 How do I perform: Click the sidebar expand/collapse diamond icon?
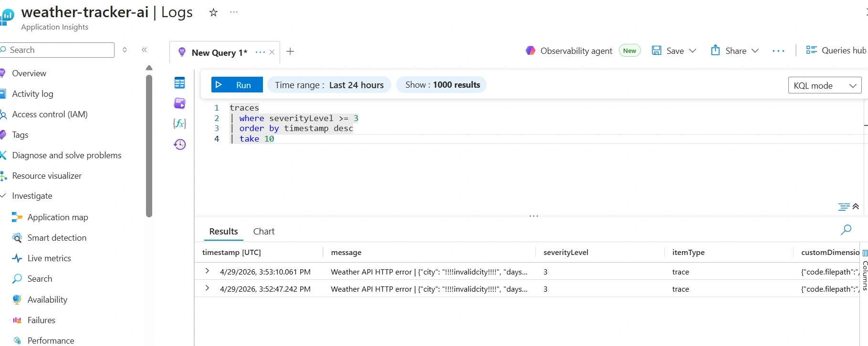coord(125,50)
